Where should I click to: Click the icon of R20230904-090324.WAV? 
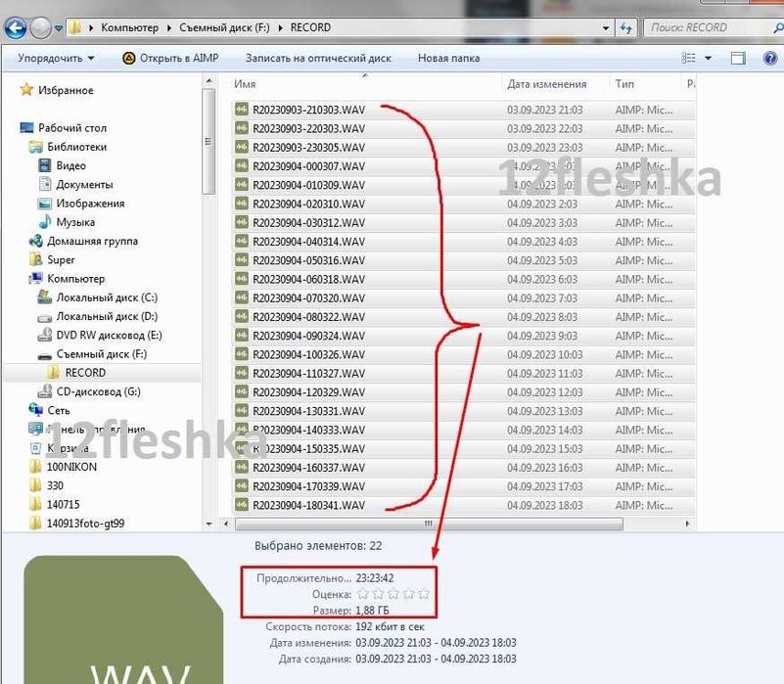pyautogui.click(x=242, y=336)
